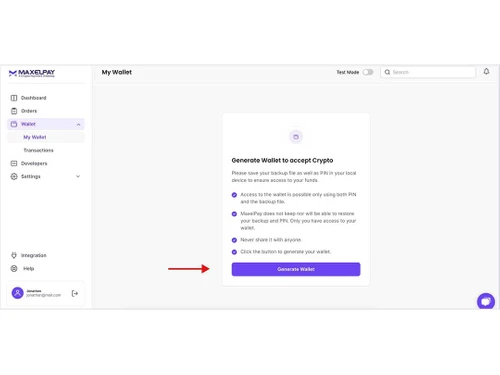The height and width of the screenshot is (375, 500).
Task: Click the Help lifebuoy icon
Action: tap(14, 268)
